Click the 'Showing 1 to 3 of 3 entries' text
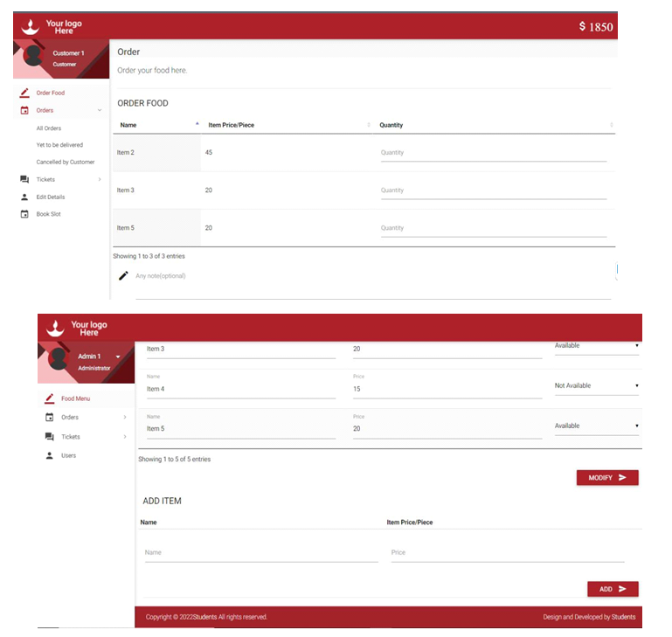This screenshot has height=637, width=672. [149, 256]
